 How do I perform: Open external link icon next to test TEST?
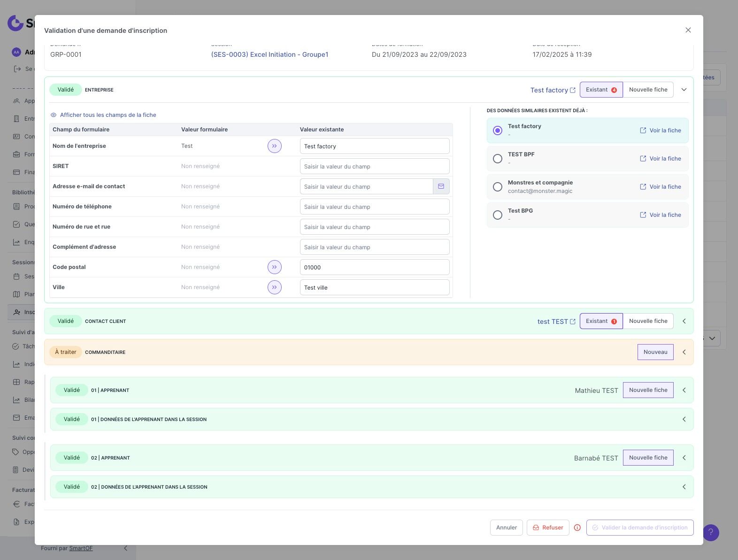[572, 322]
